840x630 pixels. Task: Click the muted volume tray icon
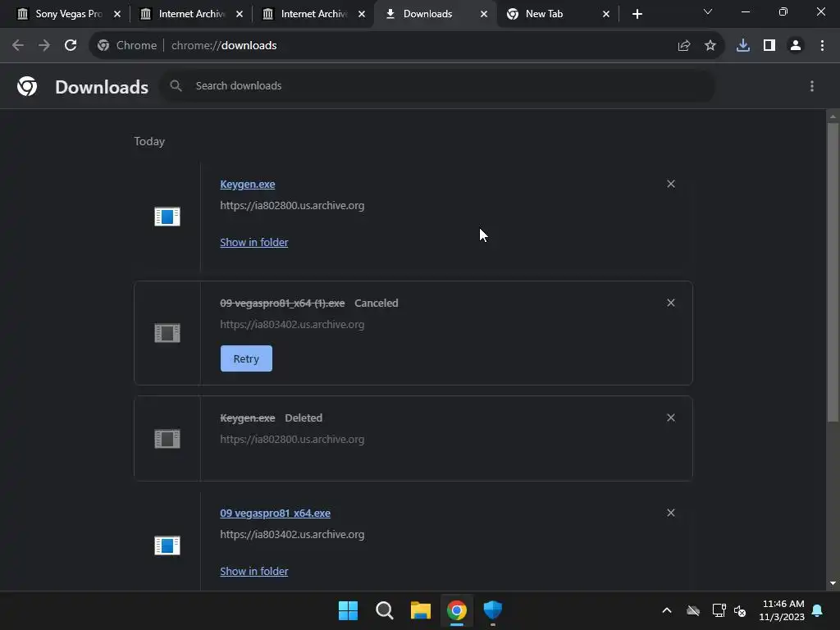click(740, 610)
